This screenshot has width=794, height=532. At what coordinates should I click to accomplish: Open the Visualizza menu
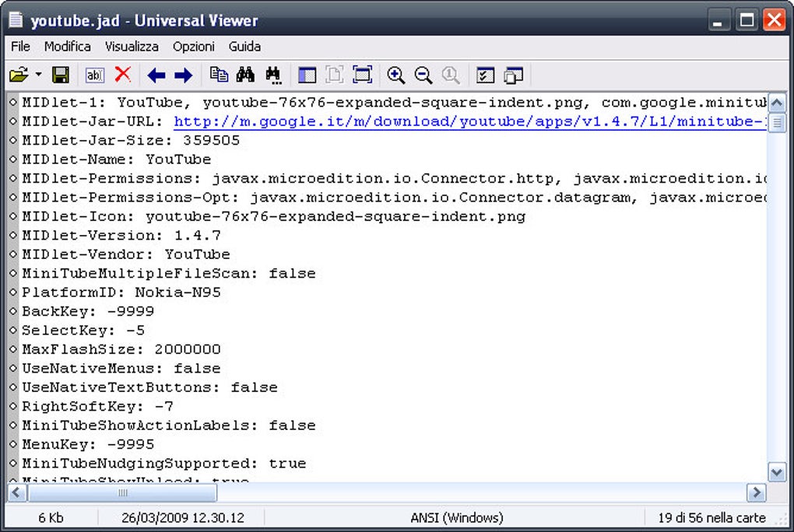pyautogui.click(x=132, y=47)
